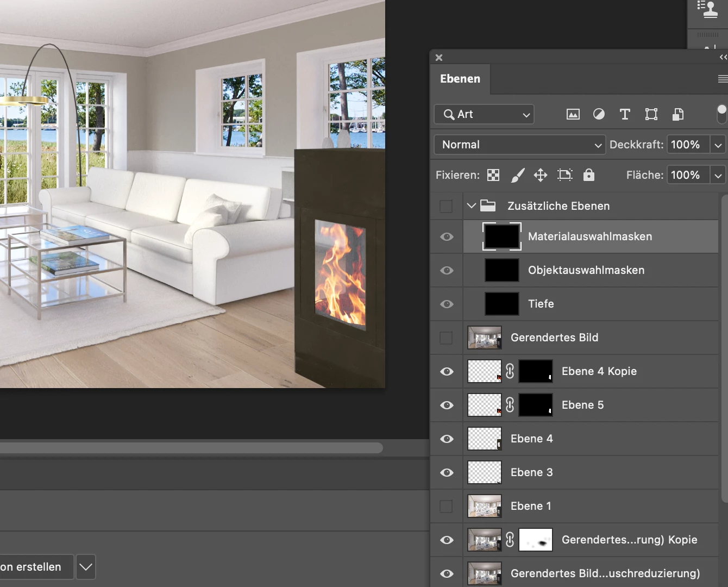Hide Gerendertes Bild...uschreduzierung) layer
Viewport: 728px width, 587px height.
[x=447, y=573]
